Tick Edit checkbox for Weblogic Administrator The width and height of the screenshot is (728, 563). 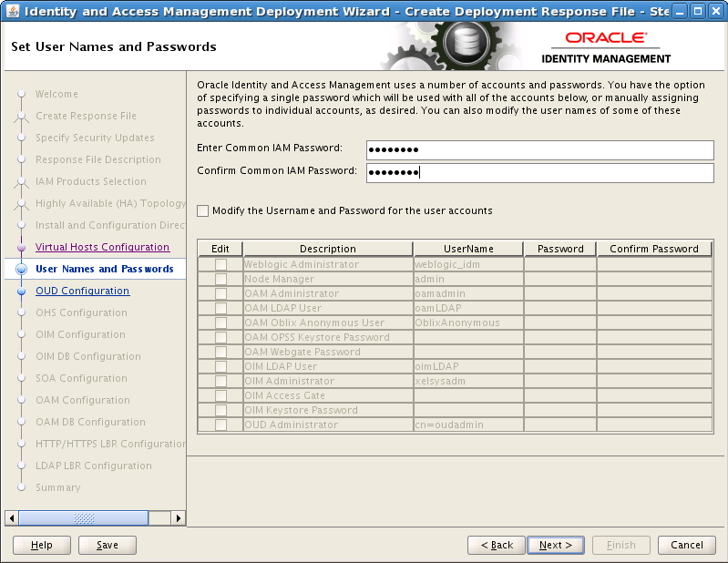pyautogui.click(x=220, y=264)
